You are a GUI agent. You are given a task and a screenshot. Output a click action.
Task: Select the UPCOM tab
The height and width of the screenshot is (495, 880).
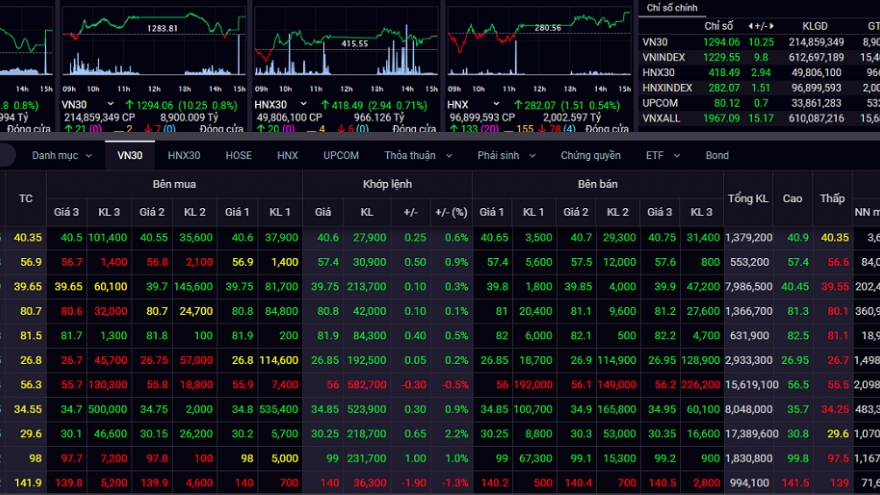tap(341, 155)
